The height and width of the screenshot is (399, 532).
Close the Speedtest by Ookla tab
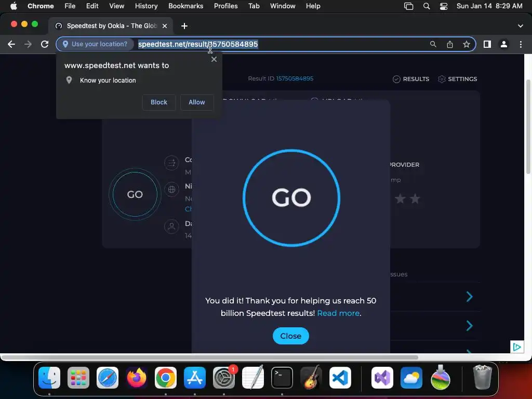coord(165,26)
